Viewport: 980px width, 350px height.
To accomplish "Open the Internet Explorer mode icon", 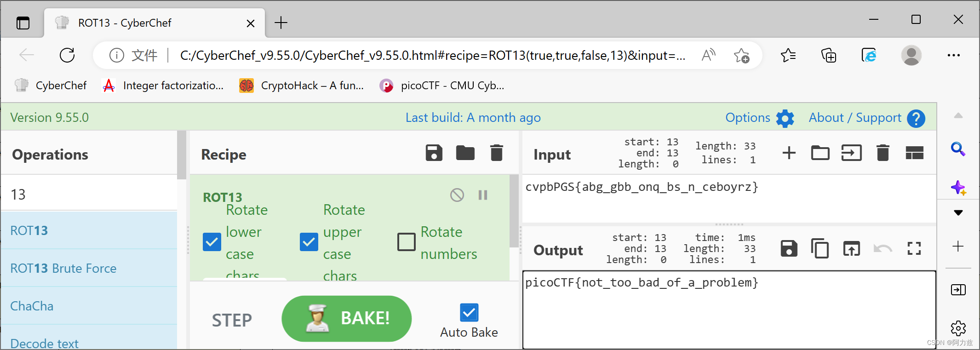I will [x=869, y=56].
